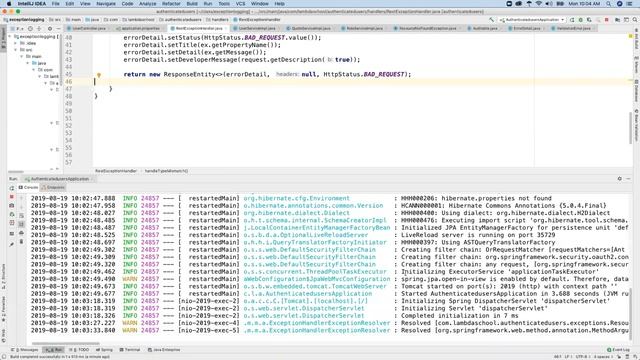Open the Run panel settings gear
The width and height of the screenshot is (640, 360).
coord(620,179)
